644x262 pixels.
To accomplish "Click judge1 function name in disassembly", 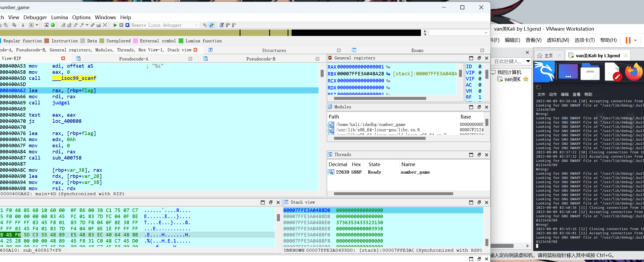I will (61, 103).
